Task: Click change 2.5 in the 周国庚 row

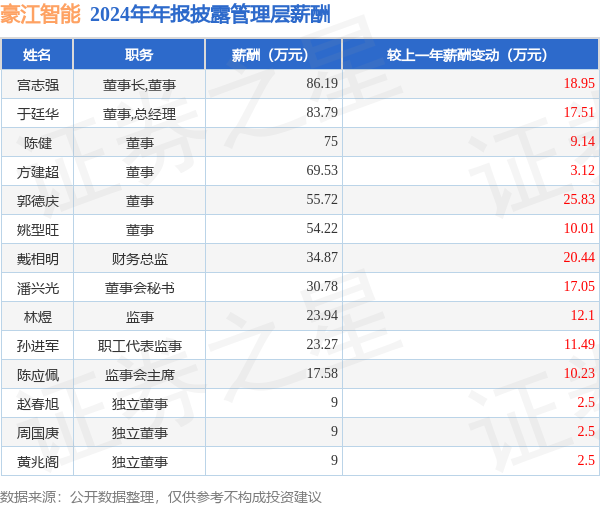Action: pyautogui.click(x=586, y=431)
